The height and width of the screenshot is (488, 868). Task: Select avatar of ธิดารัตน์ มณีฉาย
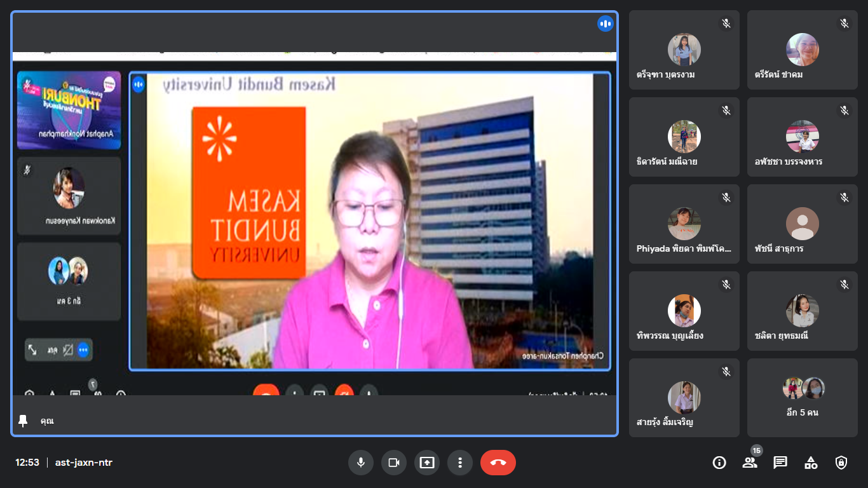(x=684, y=137)
